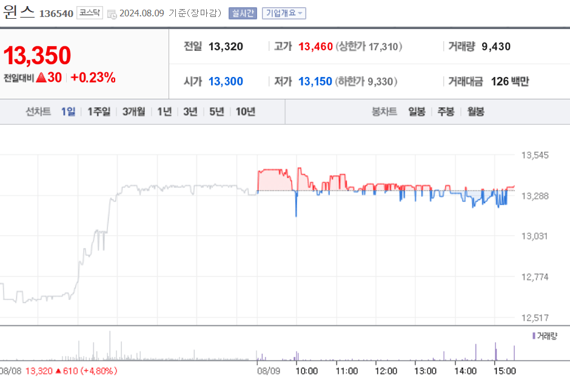The width and height of the screenshot is (570, 392).
Task: Click the 거래대금 value 126 백만
Action: [x=510, y=81]
